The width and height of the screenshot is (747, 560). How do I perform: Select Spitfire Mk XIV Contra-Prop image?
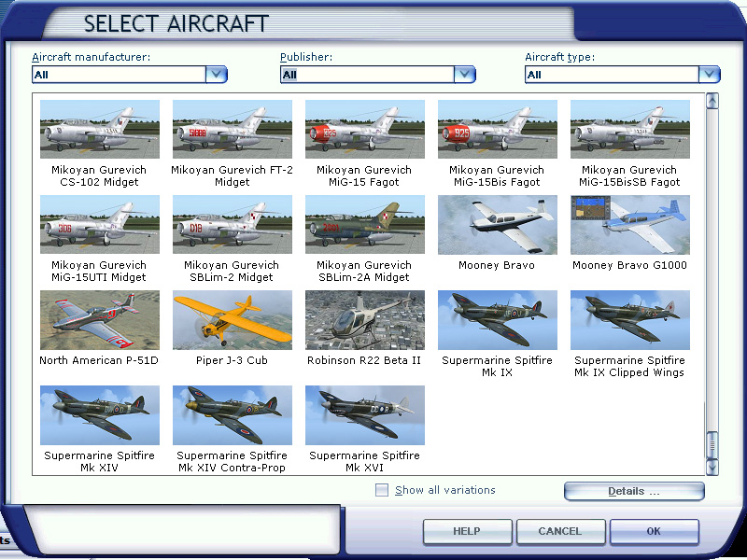pyautogui.click(x=232, y=414)
